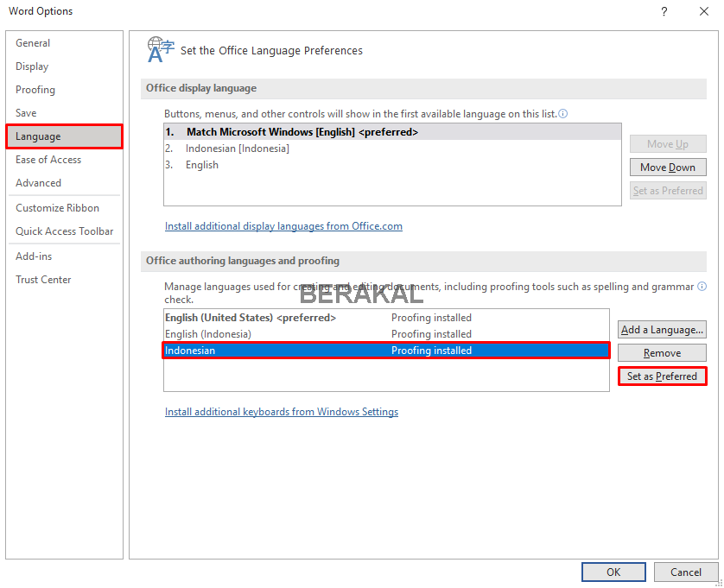Open Customize Ribbon settings
The image size is (724, 588).
(x=64, y=208)
